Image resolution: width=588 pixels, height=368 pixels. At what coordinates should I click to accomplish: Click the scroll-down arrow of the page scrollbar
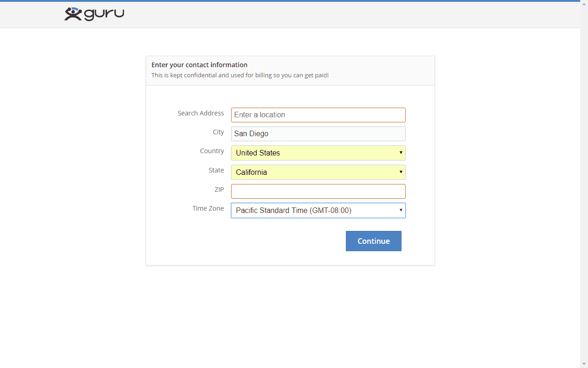pyautogui.click(x=584, y=364)
